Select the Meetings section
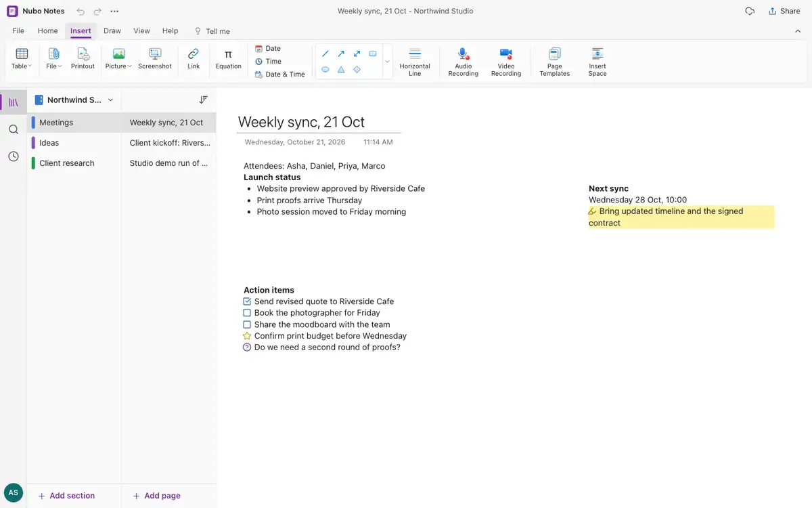Screen dimensions: 812x508 click(x=74, y=123)
